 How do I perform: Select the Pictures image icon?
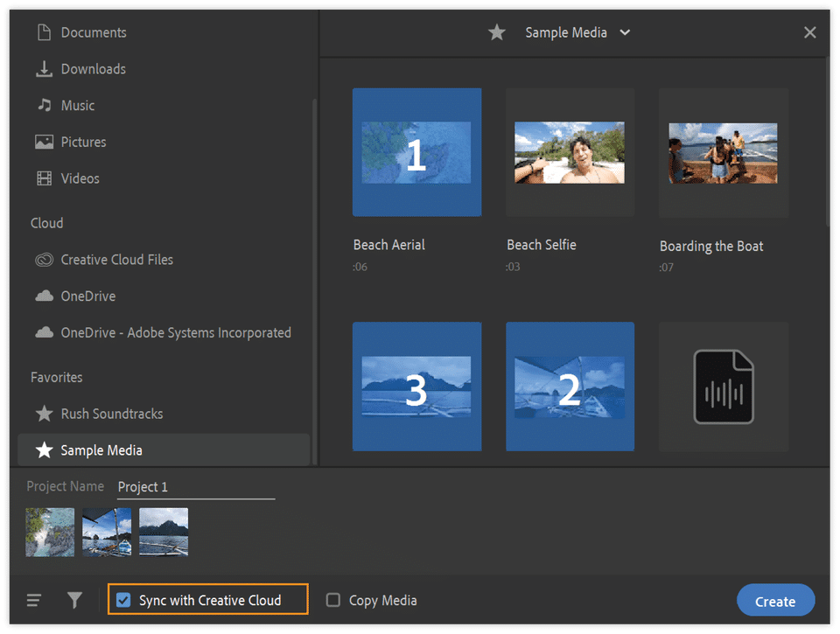click(x=44, y=142)
